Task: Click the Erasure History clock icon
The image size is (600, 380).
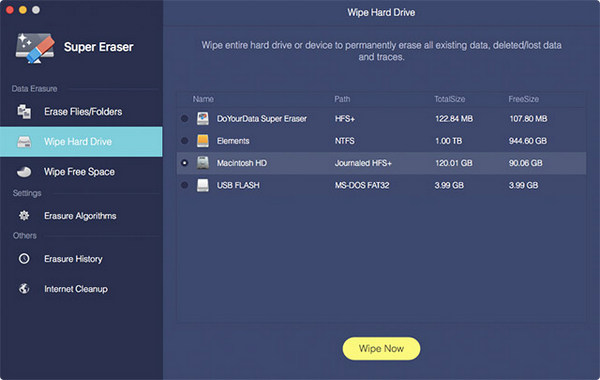Action: tap(24, 259)
